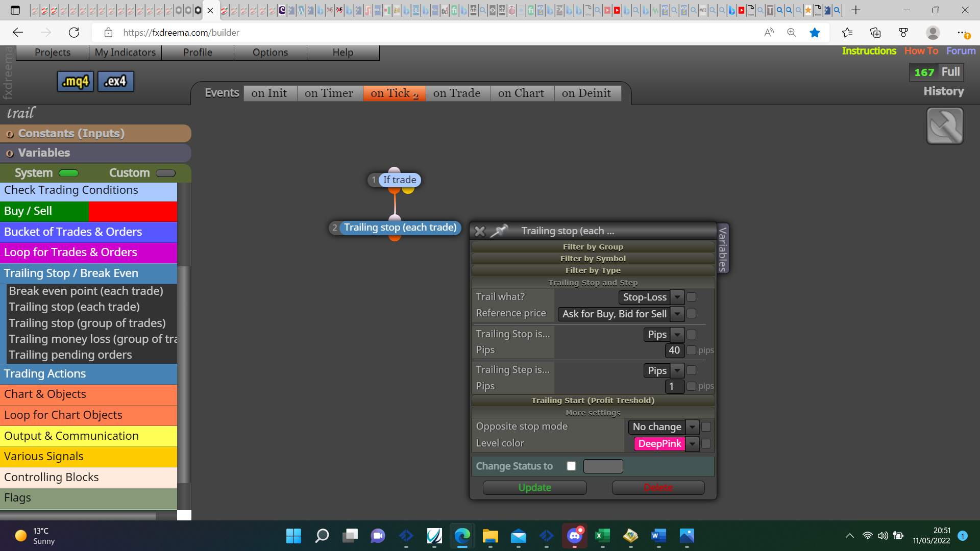Refresh the browser page
Image resolution: width=980 pixels, height=551 pixels.
[74, 33]
